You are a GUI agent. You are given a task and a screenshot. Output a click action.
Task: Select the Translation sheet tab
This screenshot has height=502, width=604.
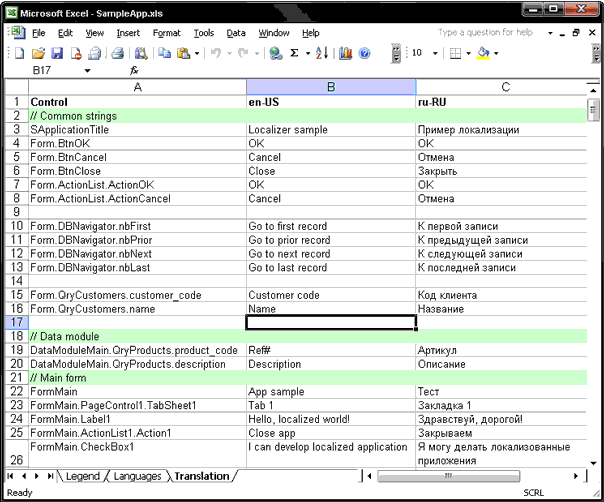pos(201,476)
